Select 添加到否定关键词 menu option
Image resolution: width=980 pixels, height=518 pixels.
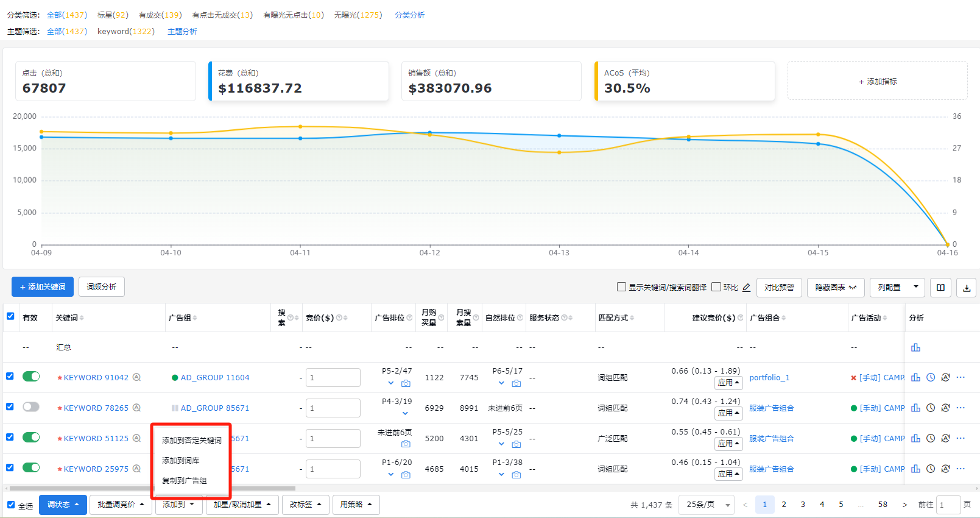point(191,440)
